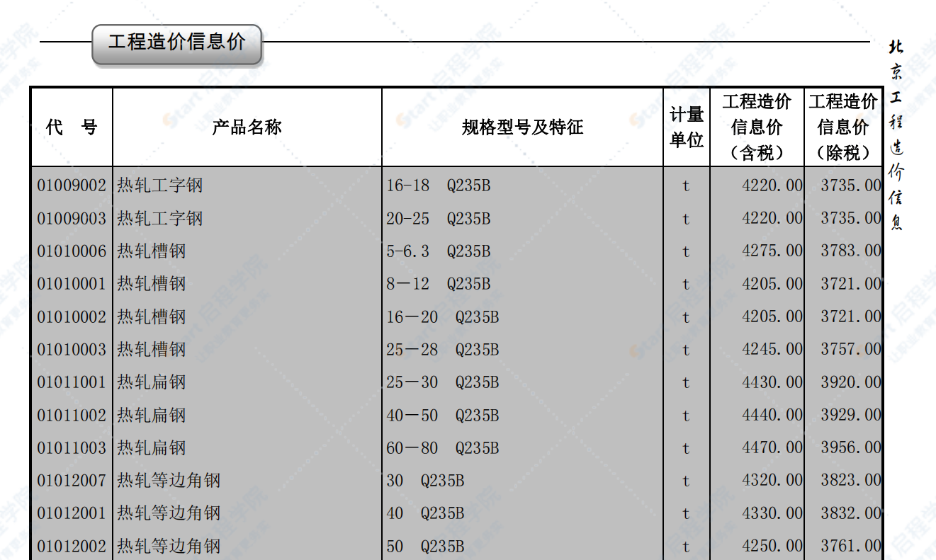This screenshot has height=560, width=936.
Task: Select spec cell 16-20 Q235B
Action: [x=442, y=317]
